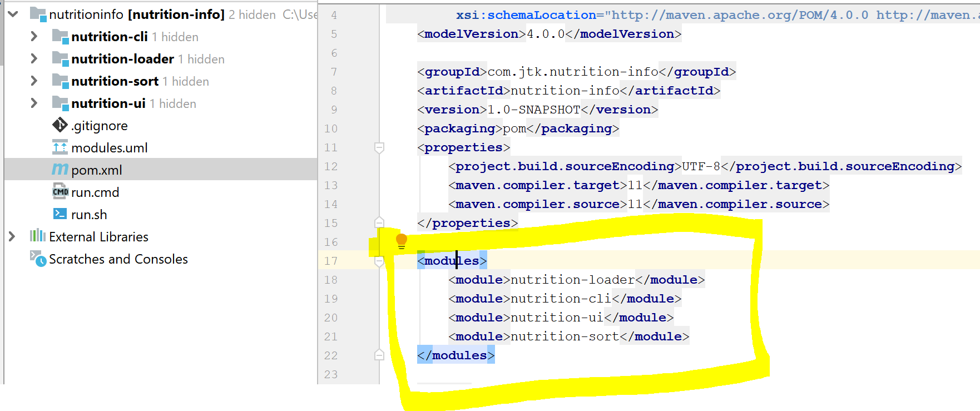Click nutrition-sort module entry in editor
The width and height of the screenshot is (980, 411).
569,336
